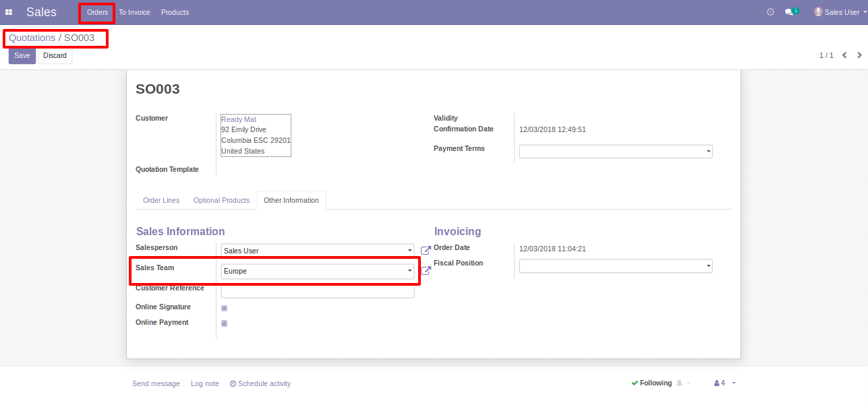The image size is (868, 407).
Task: Switch to the Order Lines tab
Action: pyautogui.click(x=161, y=201)
